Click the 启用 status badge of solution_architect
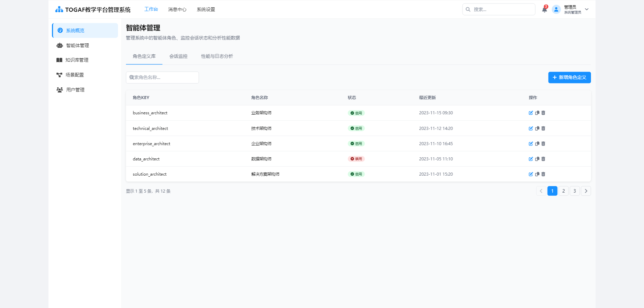 pos(356,174)
